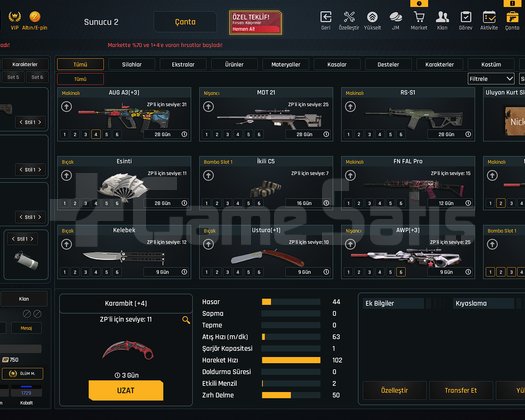
Task: Expand the Filtrele dropdown
Action: 491,79
